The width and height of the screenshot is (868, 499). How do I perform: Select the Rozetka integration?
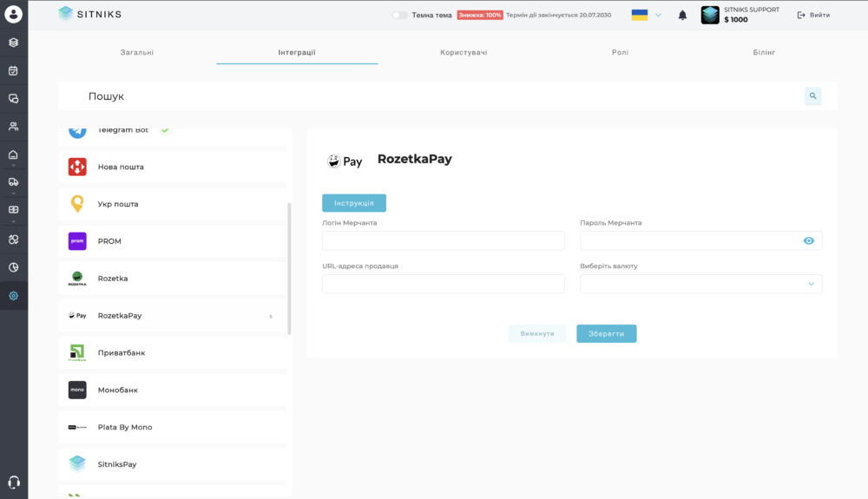click(x=172, y=279)
